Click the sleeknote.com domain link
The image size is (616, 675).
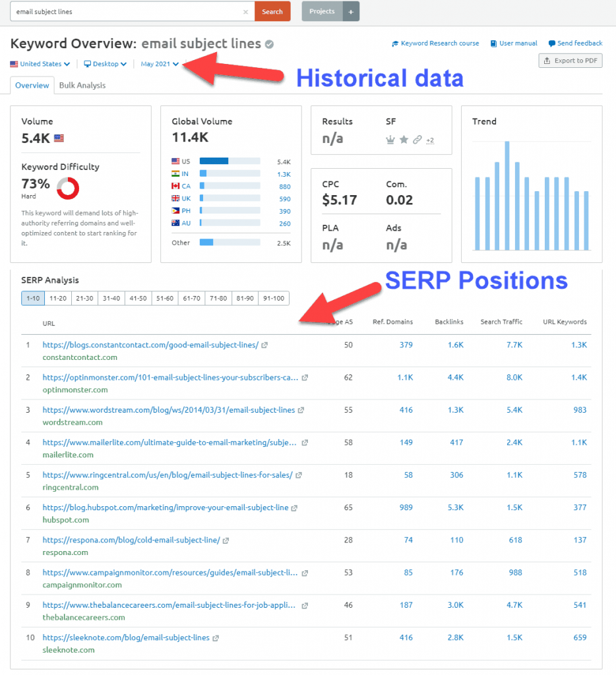[69, 650]
